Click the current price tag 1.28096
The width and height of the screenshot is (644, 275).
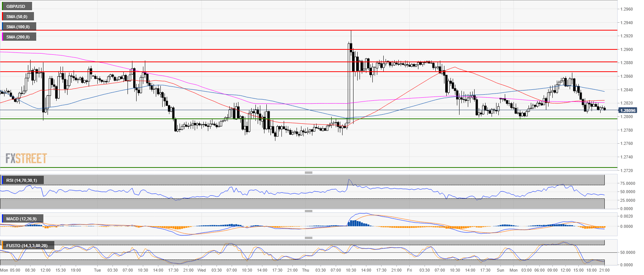628,111
